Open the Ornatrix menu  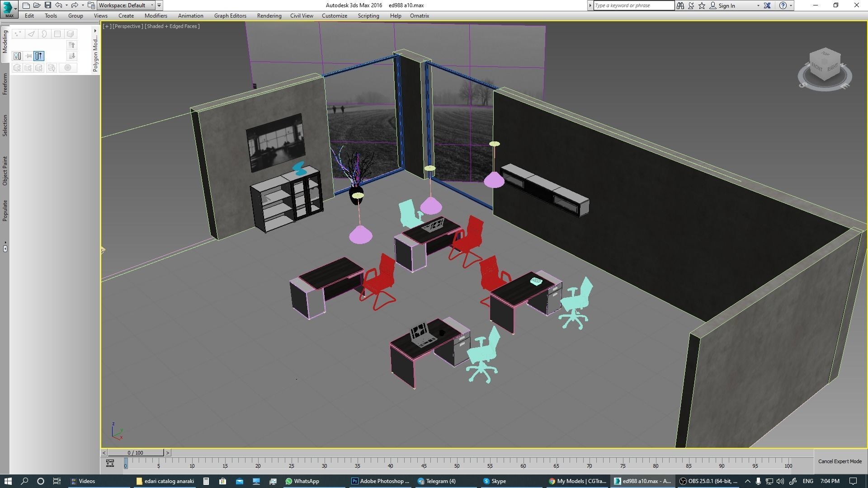(x=420, y=16)
